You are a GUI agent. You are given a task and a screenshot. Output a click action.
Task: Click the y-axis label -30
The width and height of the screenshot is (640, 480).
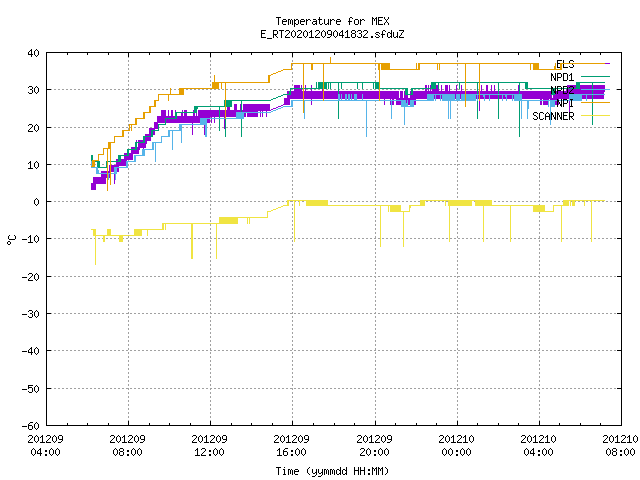(31, 314)
